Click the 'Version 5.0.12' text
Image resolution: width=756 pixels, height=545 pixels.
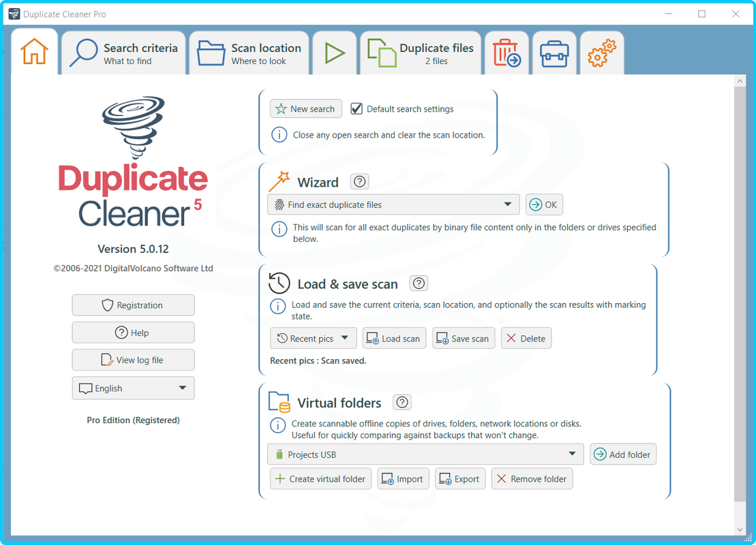[133, 249]
